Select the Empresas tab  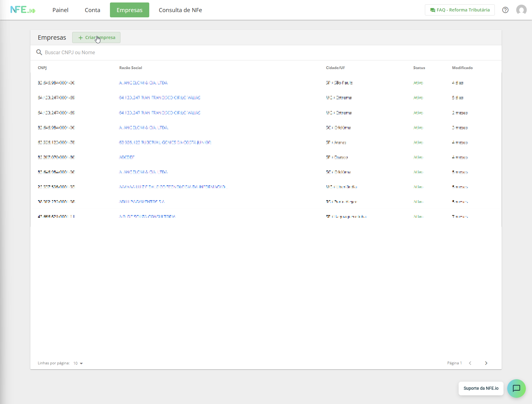[129, 10]
